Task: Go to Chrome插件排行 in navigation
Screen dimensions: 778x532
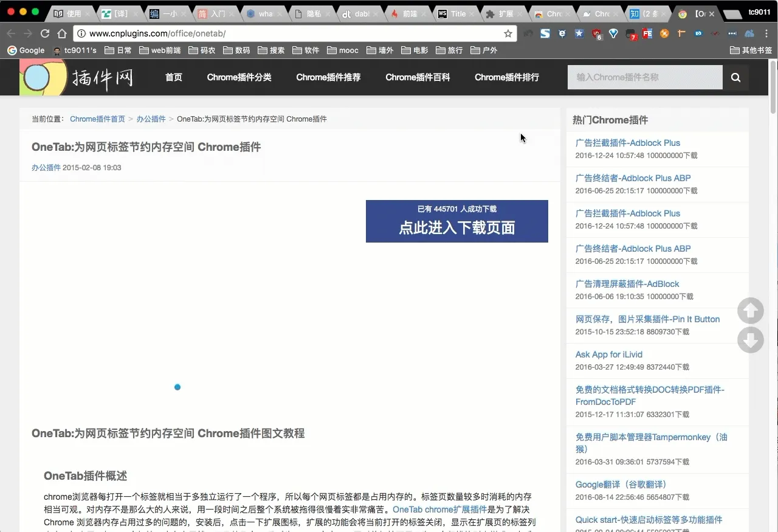Action: 506,77
